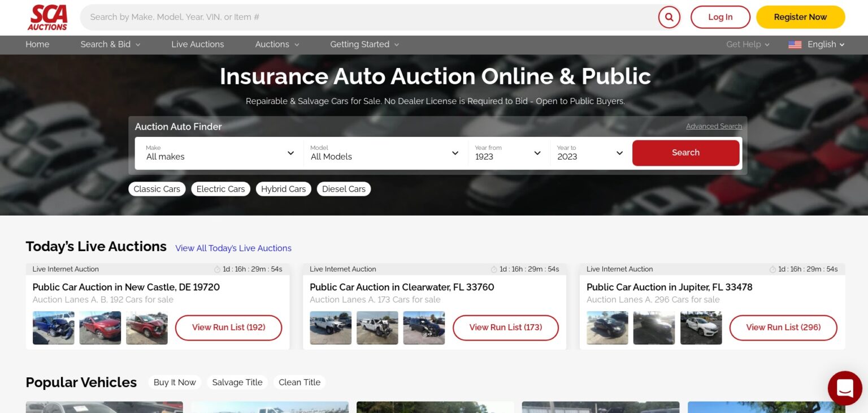
Task: Open the live chat bubble icon
Action: 844,388
